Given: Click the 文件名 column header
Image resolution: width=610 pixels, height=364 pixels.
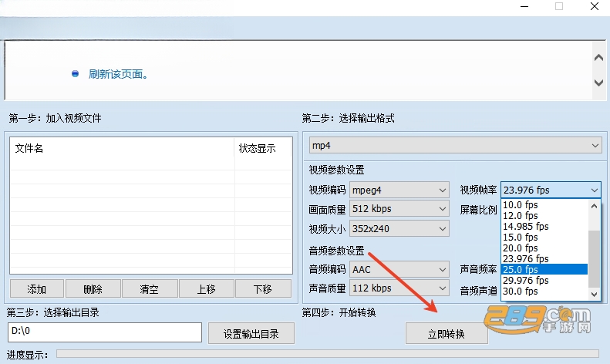Looking at the screenshot, I should pos(122,148).
